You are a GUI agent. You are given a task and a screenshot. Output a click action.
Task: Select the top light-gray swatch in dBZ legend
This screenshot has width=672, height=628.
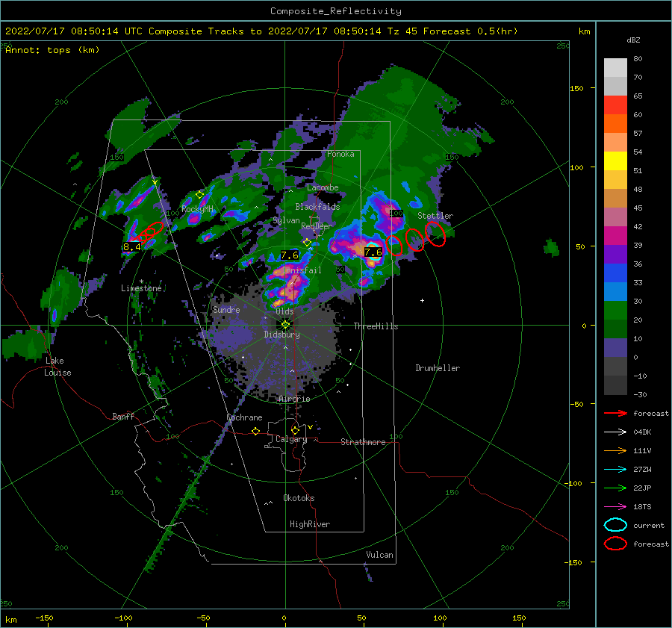tap(615, 68)
